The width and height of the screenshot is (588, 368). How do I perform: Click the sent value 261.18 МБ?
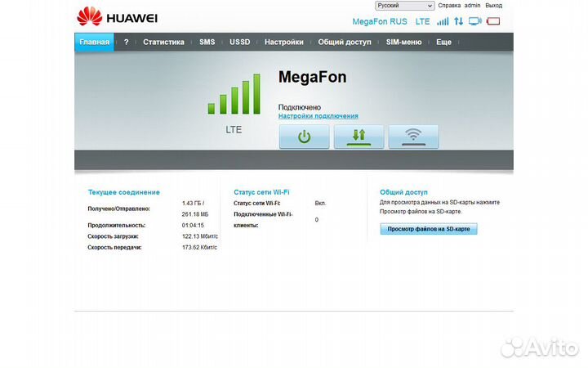click(x=195, y=214)
